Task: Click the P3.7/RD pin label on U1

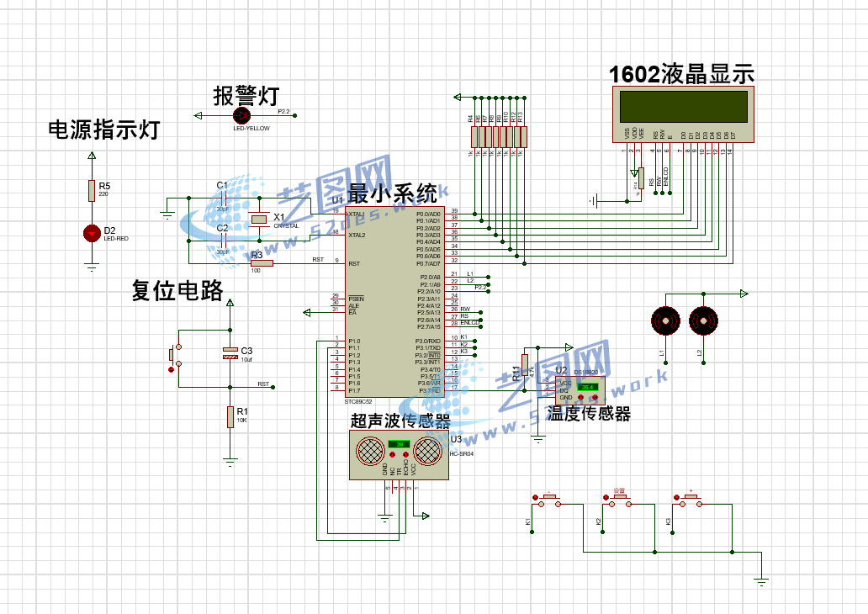Action: click(430, 391)
